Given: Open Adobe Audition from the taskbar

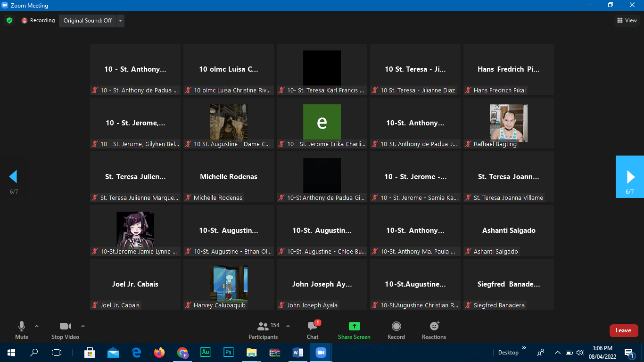Looking at the screenshot, I should click(206, 352).
